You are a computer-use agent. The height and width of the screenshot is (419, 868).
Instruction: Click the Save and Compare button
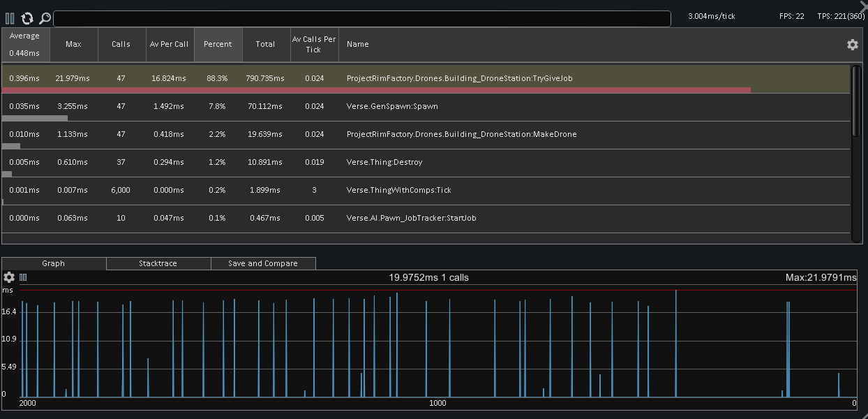click(x=263, y=263)
